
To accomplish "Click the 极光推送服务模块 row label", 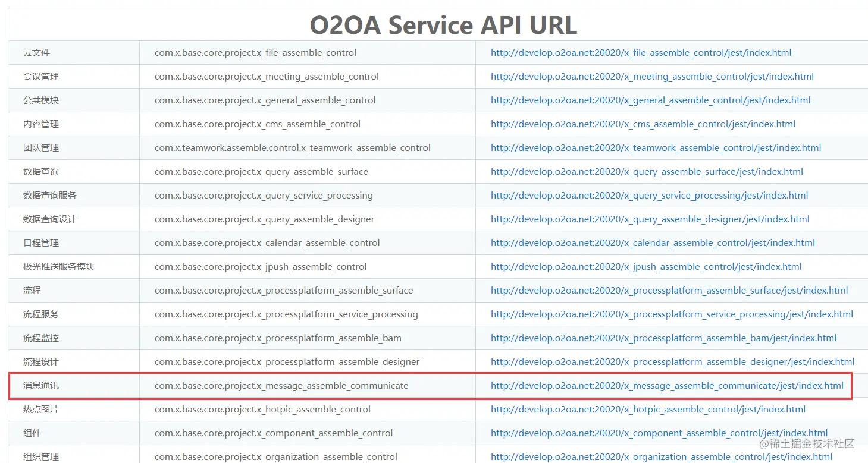I will pyautogui.click(x=59, y=267).
